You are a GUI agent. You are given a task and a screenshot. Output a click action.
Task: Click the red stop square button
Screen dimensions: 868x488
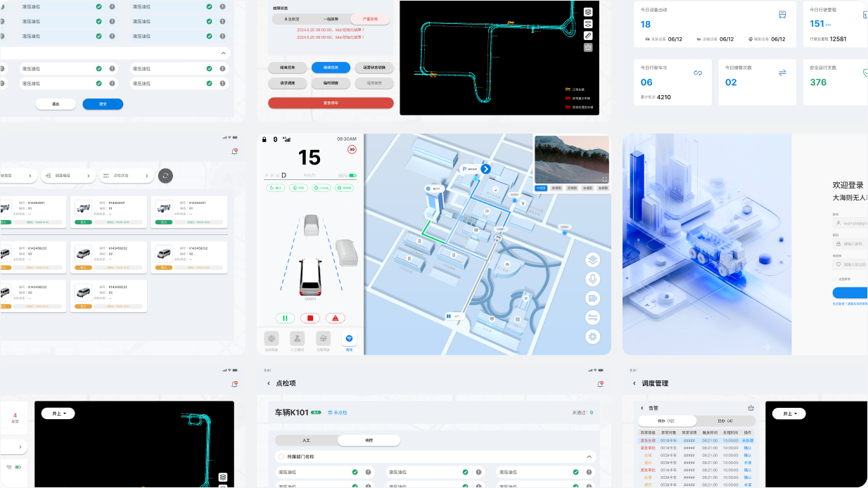tap(309, 318)
